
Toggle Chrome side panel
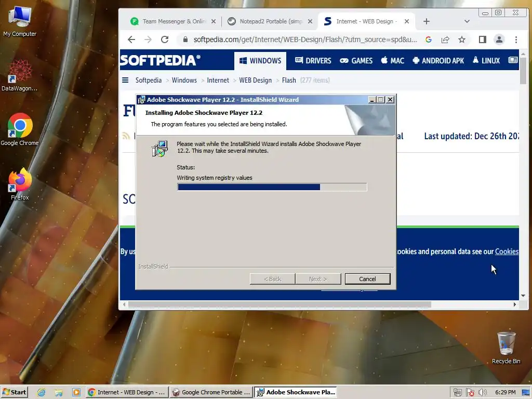[483, 39]
